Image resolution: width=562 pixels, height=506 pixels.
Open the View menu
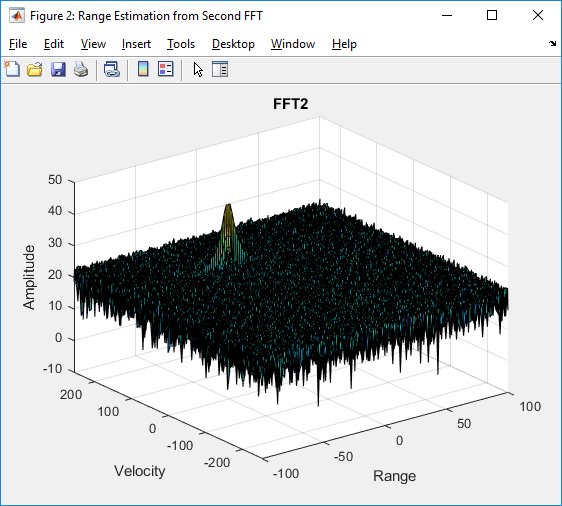(93, 44)
